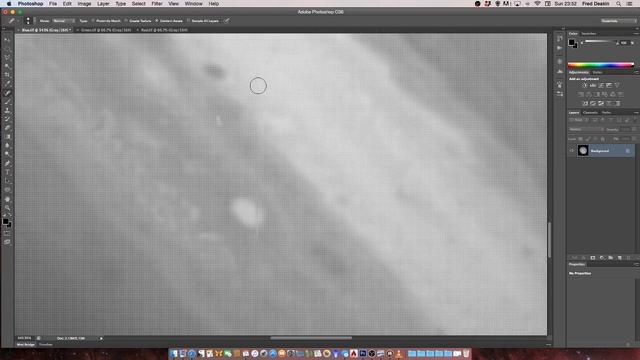Viewport: 640px width, 360px height.
Task: Open the Timeline panel tab
Action: pyautogui.click(x=46, y=345)
